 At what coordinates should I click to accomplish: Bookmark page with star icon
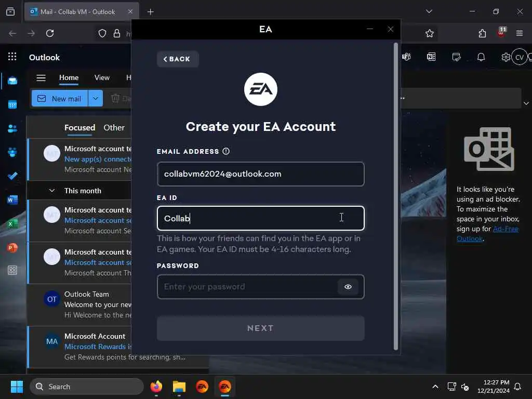pyautogui.click(x=430, y=33)
